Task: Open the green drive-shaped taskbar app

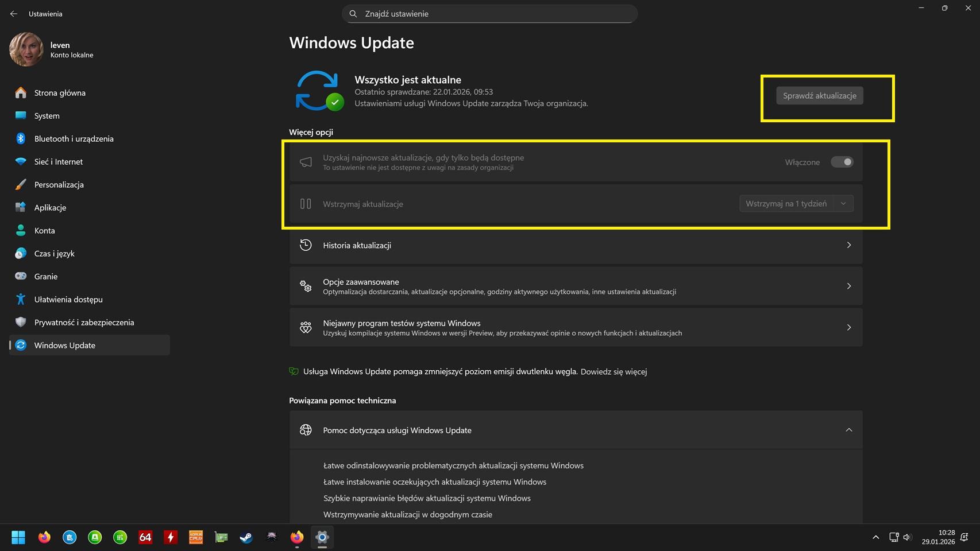Action: pyautogui.click(x=95, y=537)
